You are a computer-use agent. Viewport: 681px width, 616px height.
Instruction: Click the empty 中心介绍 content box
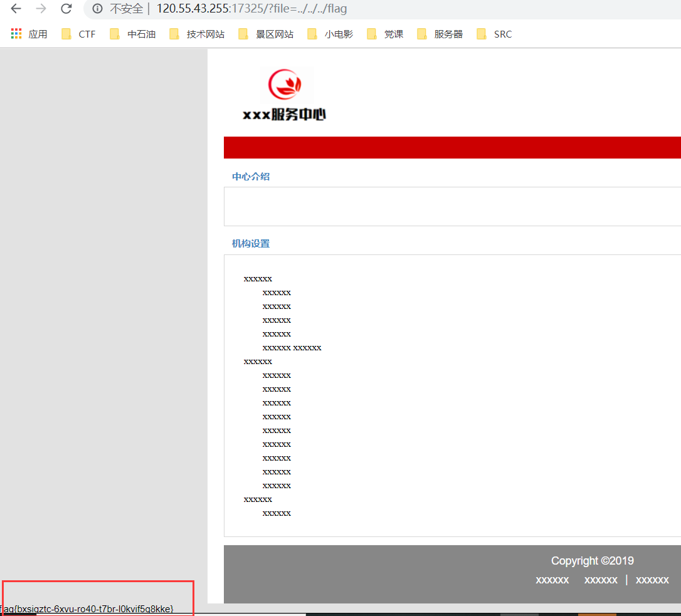(x=452, y=207)
